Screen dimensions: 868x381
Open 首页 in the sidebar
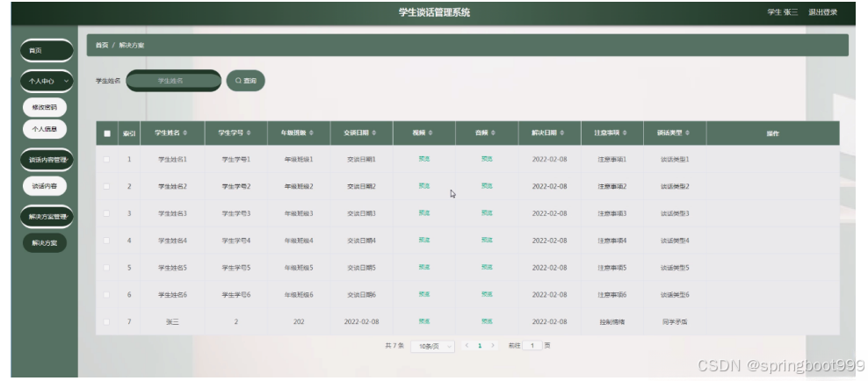pos(47,50)
